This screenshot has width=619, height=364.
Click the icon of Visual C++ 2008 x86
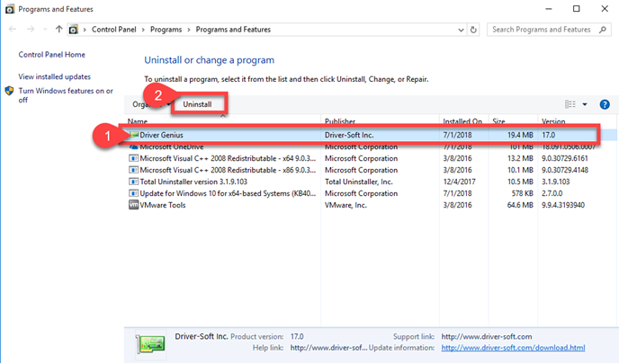[133, 171]
